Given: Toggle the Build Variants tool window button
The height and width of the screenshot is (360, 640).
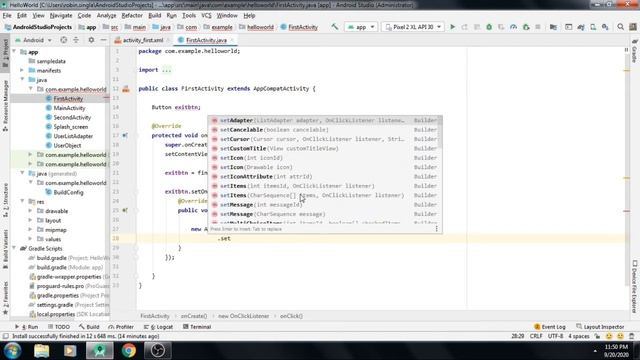Looking at the screenshot, I should pos(5,249).
